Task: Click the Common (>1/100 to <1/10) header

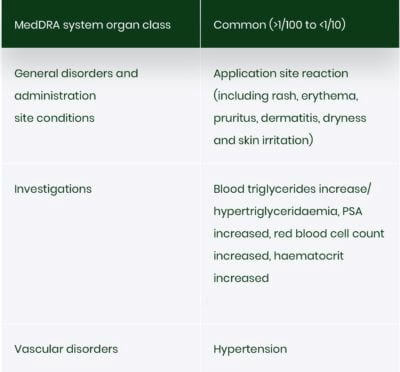Action: [279, 25]
